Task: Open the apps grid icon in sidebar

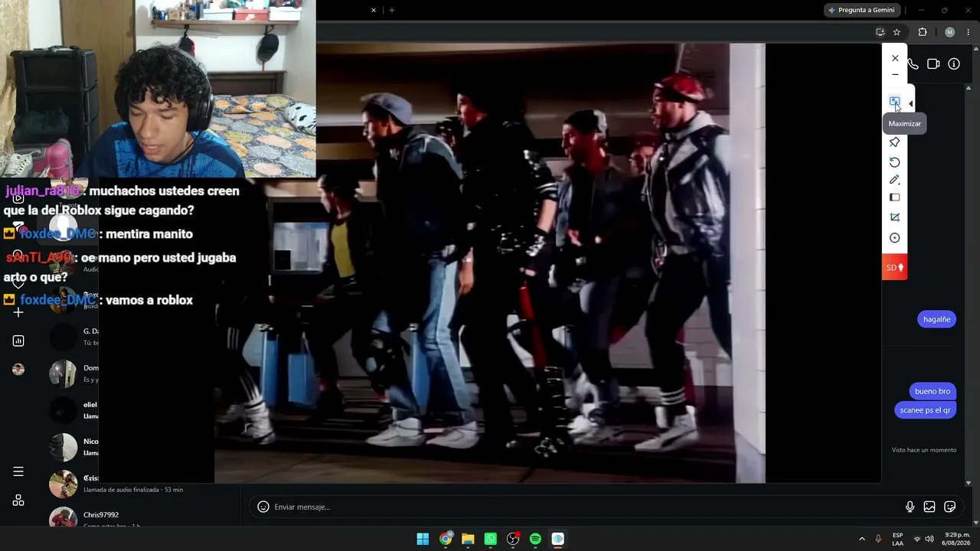Action: 18,500
